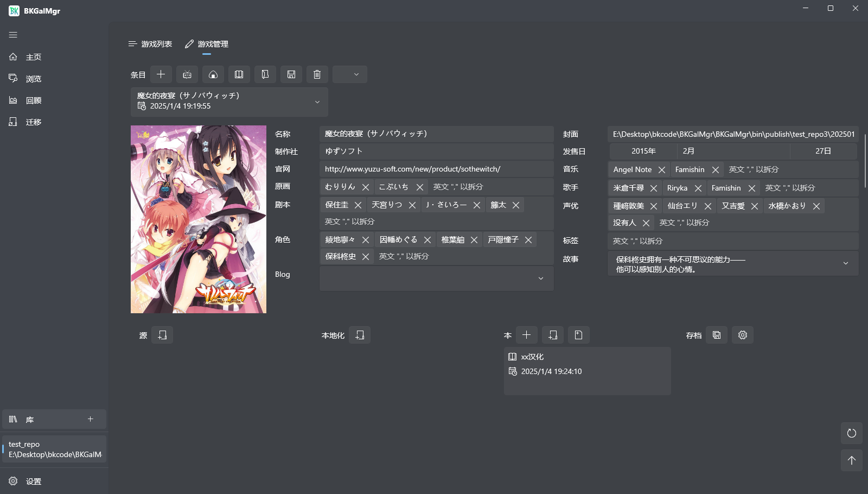Add a source folder using icon beside 源
The width and height of the screenshot is (868, 494).
pos(162,335)
